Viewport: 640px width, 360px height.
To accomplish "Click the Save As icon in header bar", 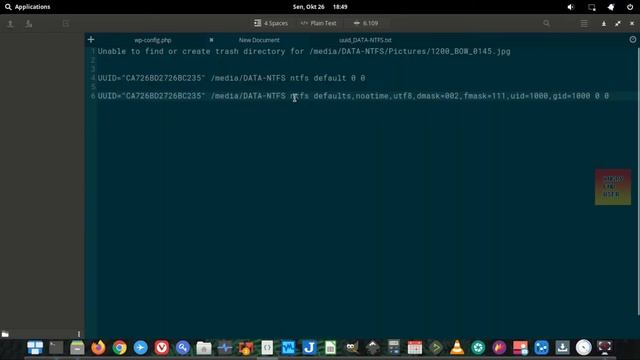I will click(x=29, y=24).
